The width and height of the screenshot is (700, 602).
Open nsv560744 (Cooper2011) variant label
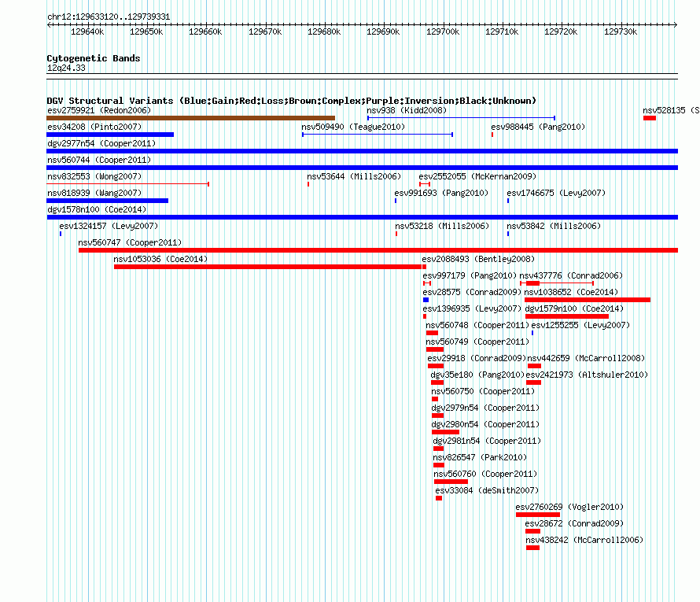point(99,160)
